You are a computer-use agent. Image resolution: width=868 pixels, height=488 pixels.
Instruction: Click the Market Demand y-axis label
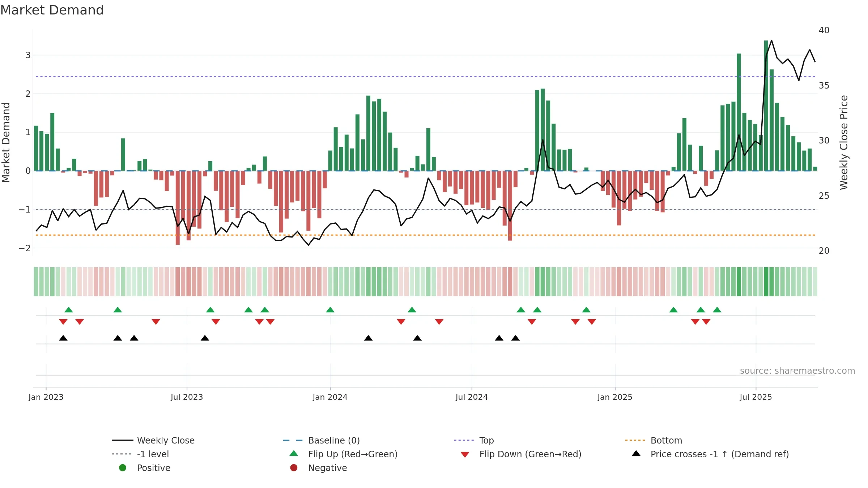[x=6, y=142]
